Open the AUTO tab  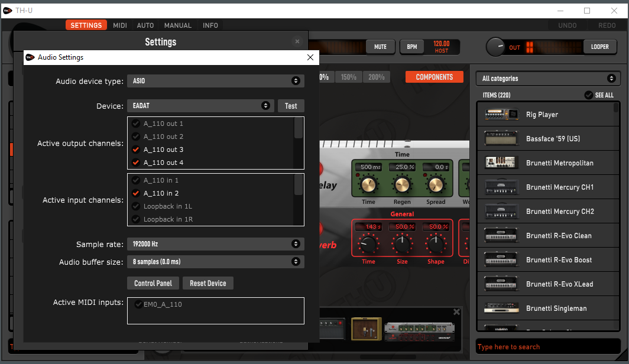(145, 25)
